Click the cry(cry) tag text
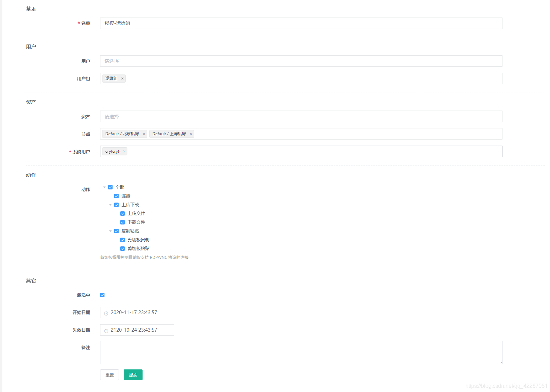Image resolution: width=550 pixels, height=392 pixels. coord(112,151)
